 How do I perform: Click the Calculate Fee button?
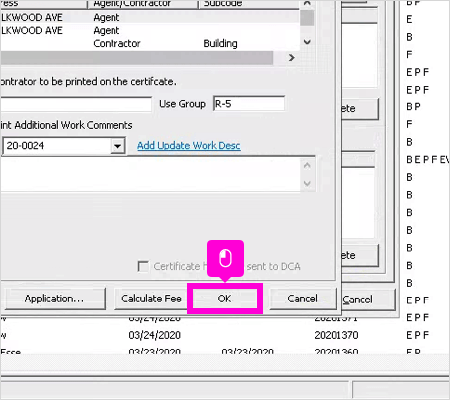(x=151, y=299)
